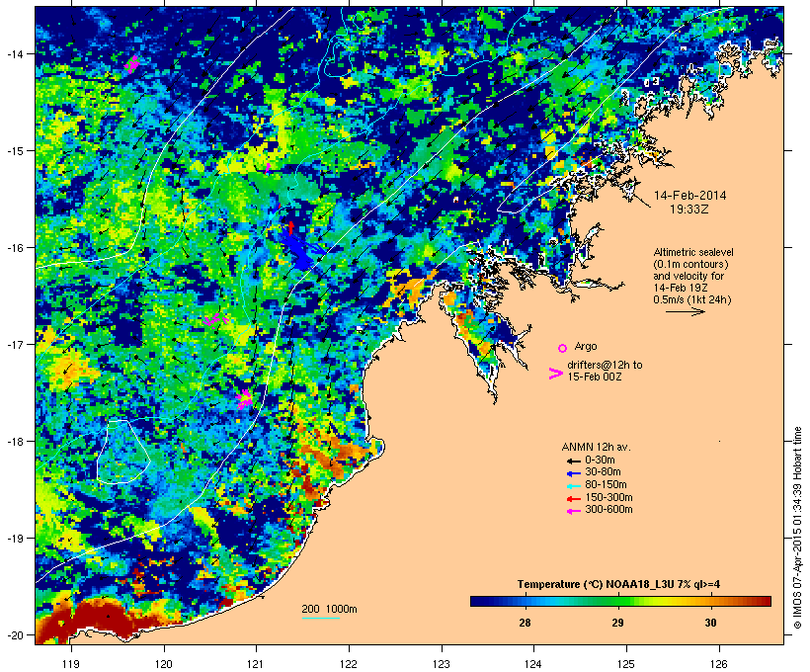Click the time label 19:33Z
This screenshot has width=810, height=672.
689,210
